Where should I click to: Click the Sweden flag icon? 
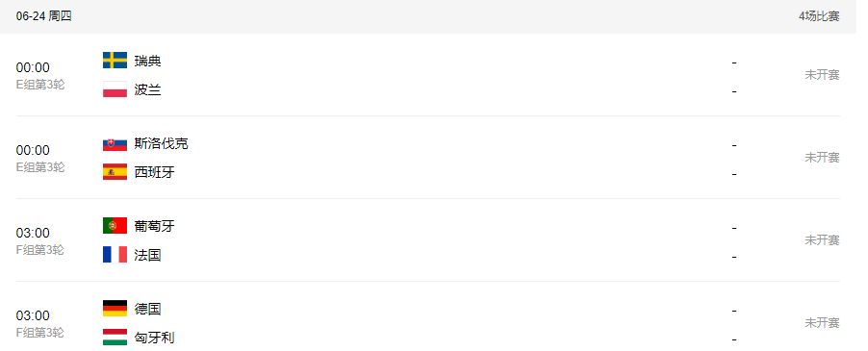pos(115,61)
